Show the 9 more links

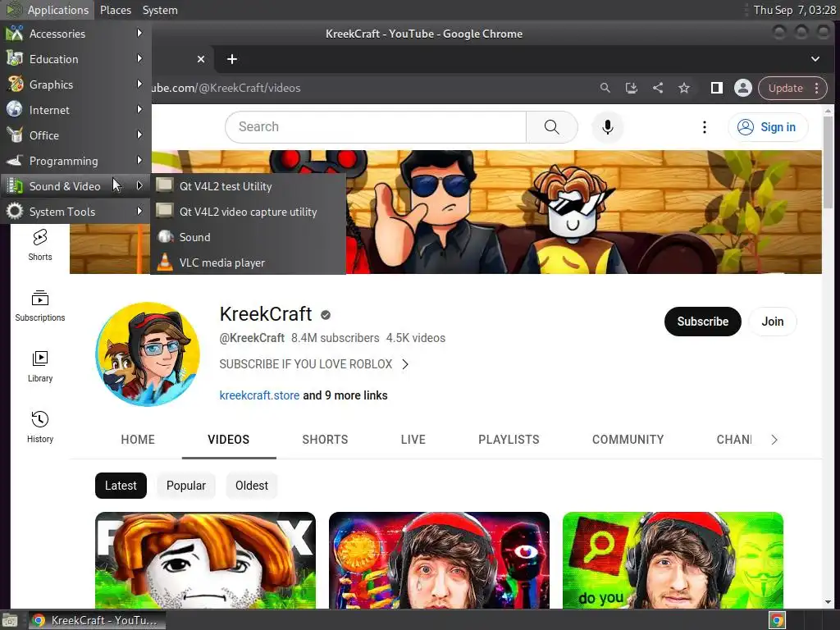(x=345, y=395)
